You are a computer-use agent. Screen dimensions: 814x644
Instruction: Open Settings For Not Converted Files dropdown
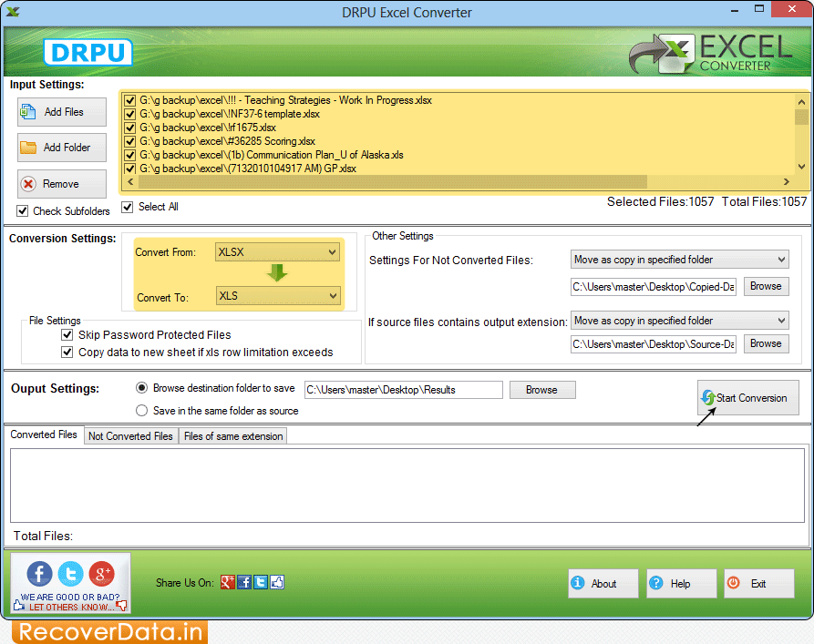[679, 260]
